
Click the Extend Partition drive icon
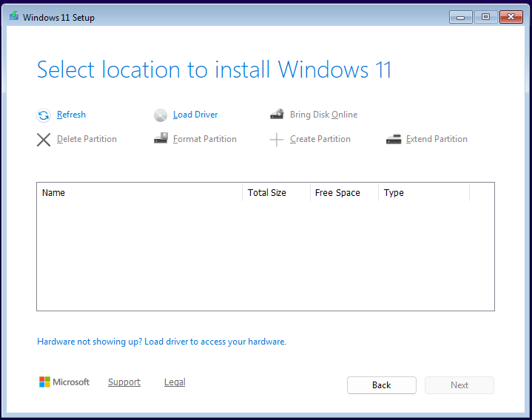click(x=394, y=139)
